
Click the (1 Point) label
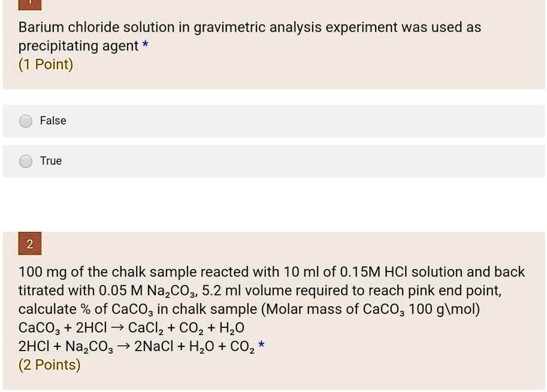46,64
